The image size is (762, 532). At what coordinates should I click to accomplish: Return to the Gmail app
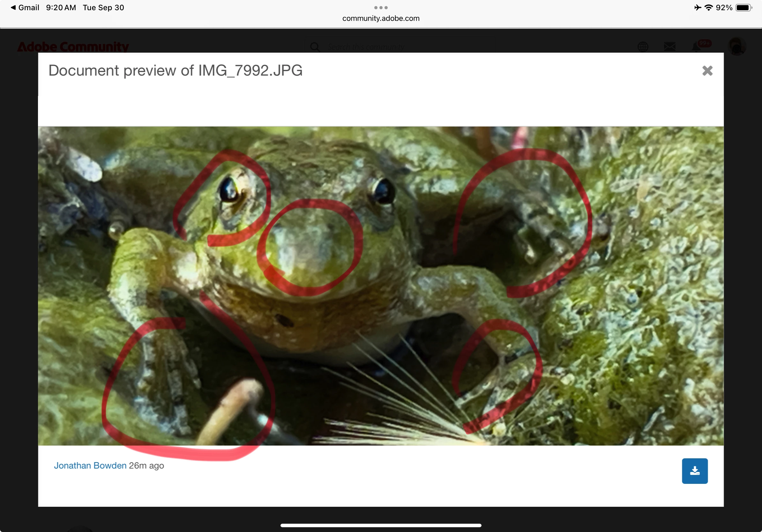pyautogui.click(x=25, y=7)
